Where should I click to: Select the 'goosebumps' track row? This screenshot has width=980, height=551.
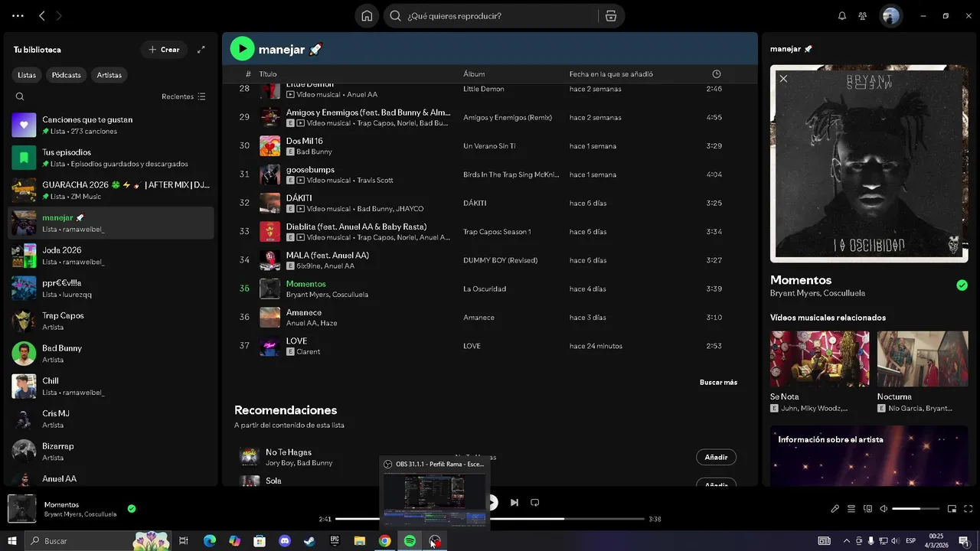[490, 174]
